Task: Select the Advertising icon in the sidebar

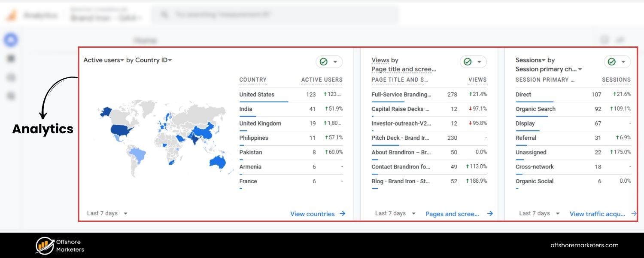Action: pyautogui.click(x=10, y=96)
